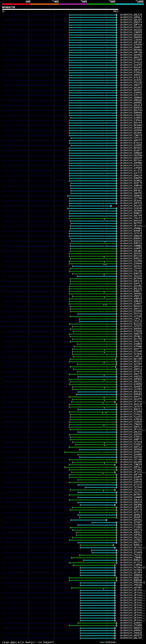Select the UniRef100_B4MQJ3 label
The width and height of the screenshot is (146, 644).
coord(131,545)
